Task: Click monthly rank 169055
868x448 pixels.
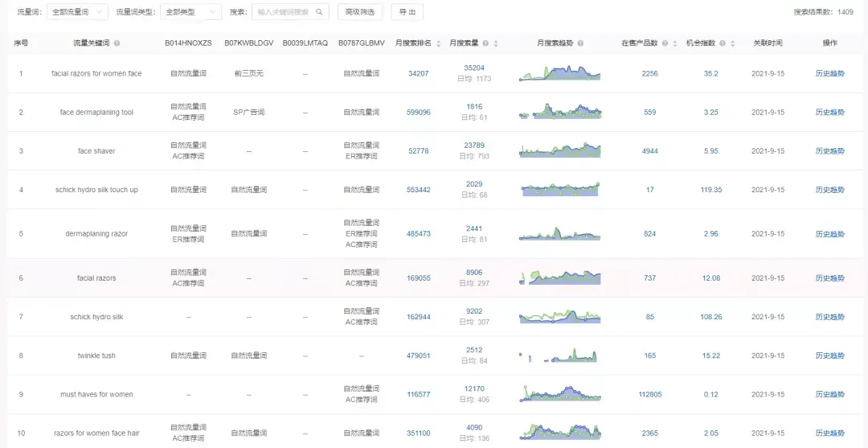Action: 419,278
